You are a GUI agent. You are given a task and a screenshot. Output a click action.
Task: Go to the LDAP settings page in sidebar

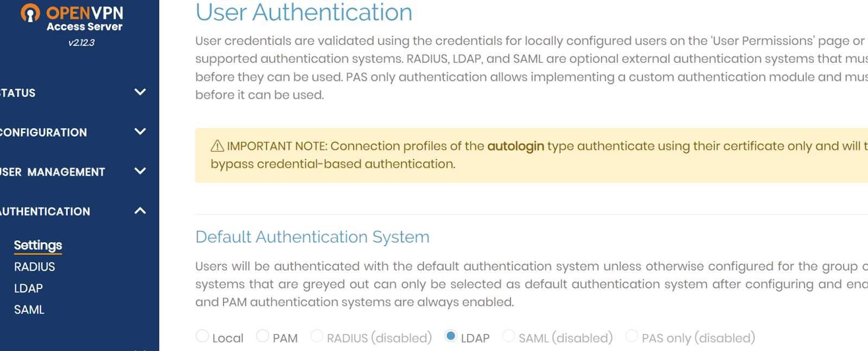click(28, 288)
